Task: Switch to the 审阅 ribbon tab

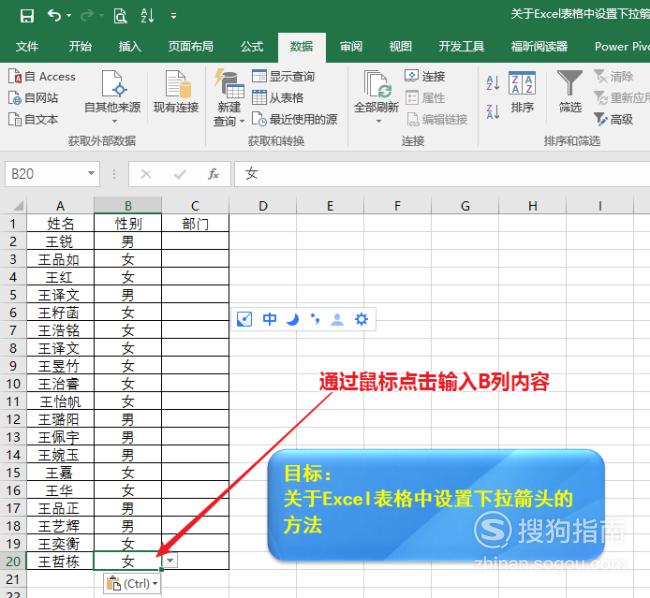Action: tap(351, 46)
